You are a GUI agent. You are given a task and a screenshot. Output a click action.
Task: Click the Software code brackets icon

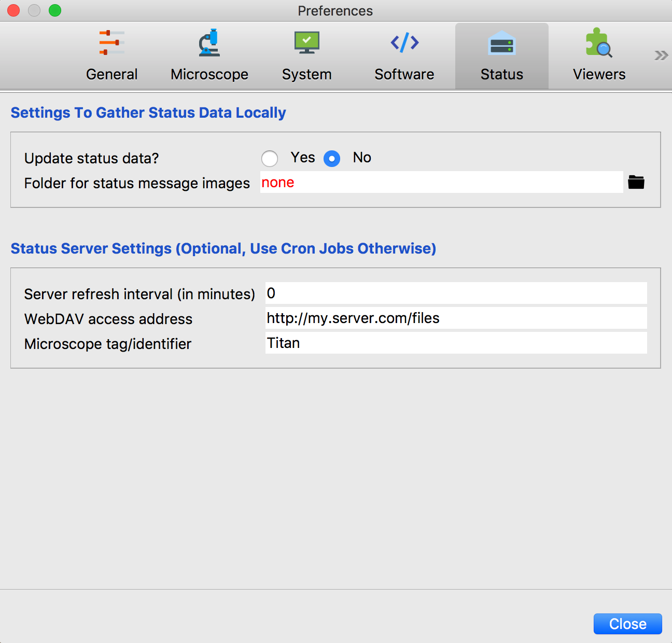[x=404, y=43]
